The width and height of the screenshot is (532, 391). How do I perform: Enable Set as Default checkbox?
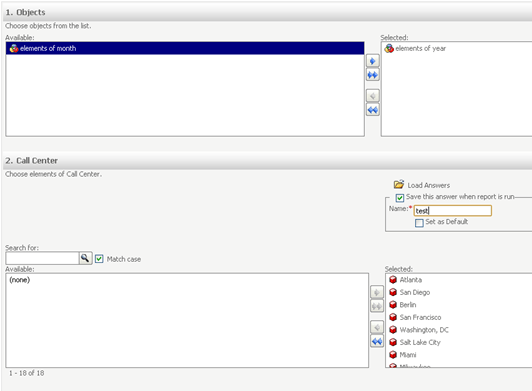coord(419,223)
